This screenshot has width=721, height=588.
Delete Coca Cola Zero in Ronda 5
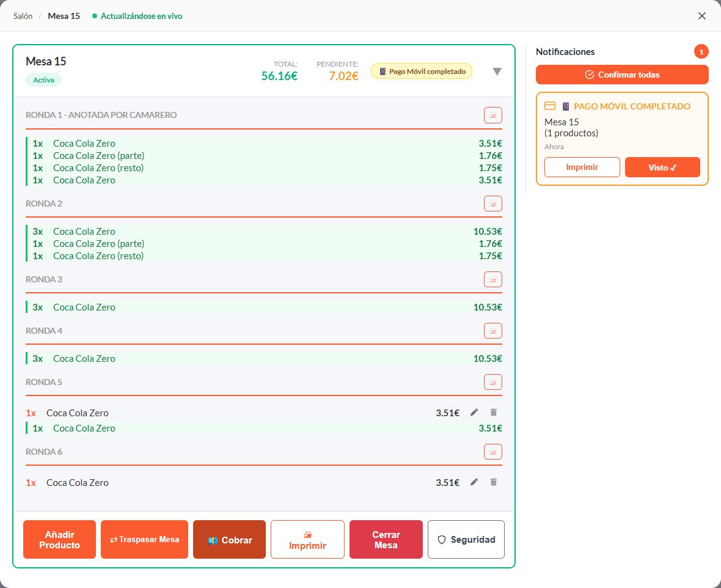pos(493,412)
